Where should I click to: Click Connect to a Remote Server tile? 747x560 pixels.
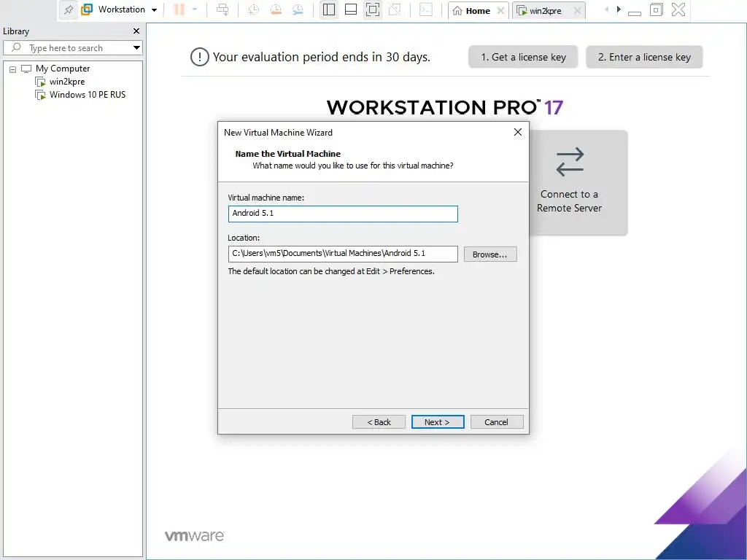(x=578, y=182)
